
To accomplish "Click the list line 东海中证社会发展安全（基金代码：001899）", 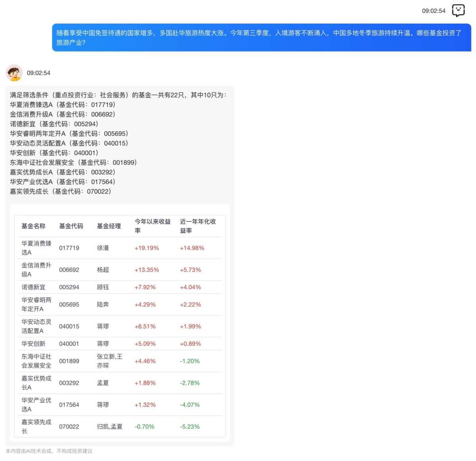I will [73, 163].
